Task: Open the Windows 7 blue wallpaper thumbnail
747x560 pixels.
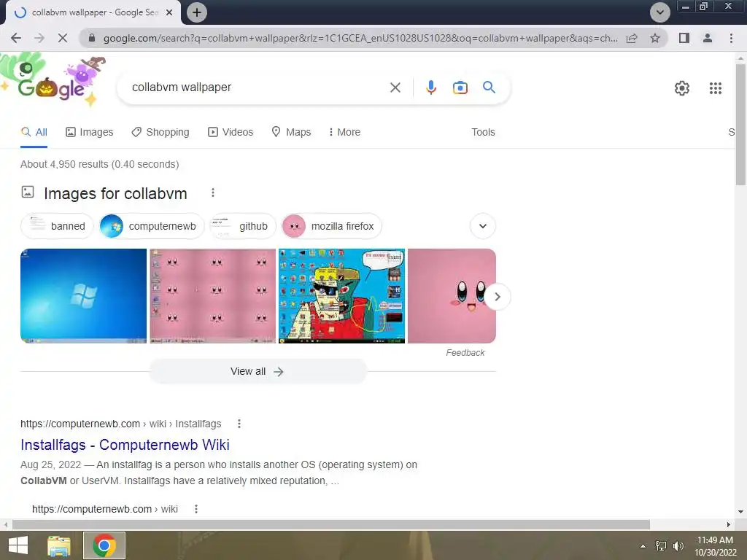Action: (83, 296)
